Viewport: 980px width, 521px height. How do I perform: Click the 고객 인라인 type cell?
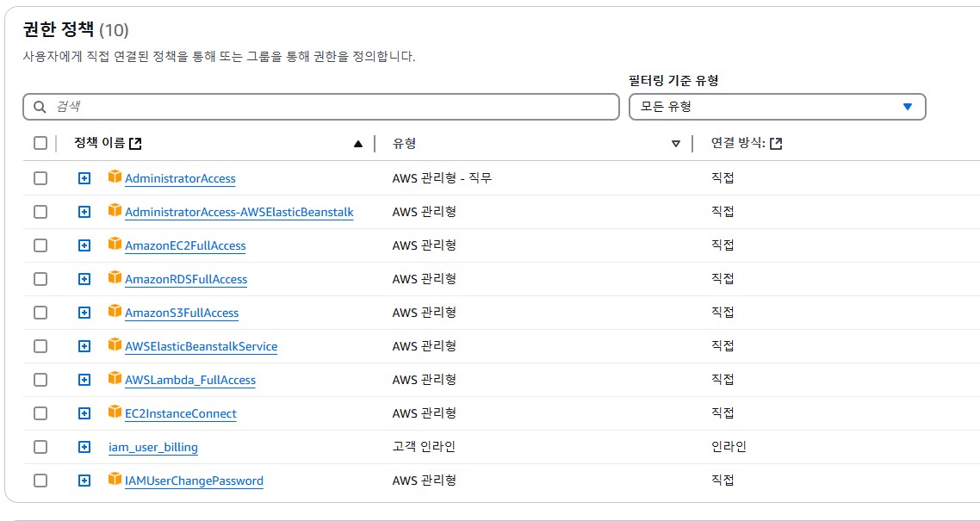point(425,447)
